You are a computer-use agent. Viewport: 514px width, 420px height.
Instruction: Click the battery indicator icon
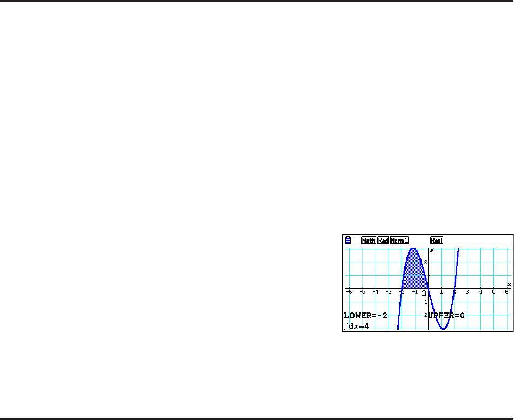tap(348, 241)
